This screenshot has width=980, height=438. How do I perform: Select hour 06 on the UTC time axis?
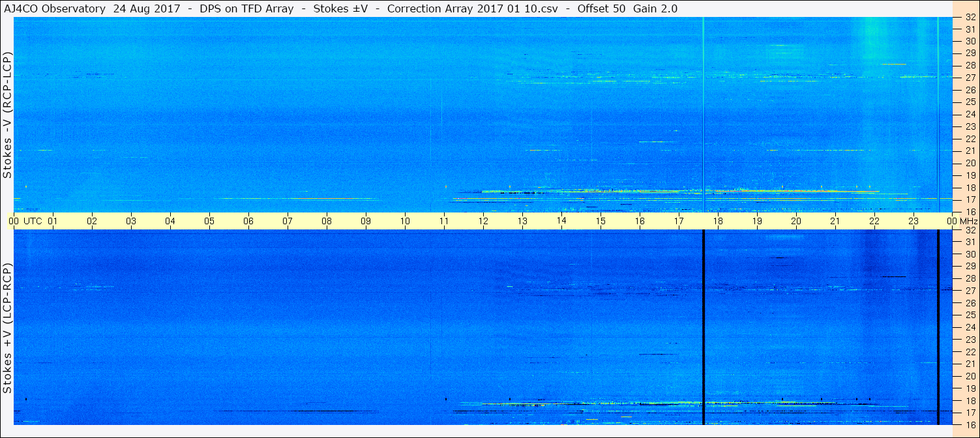pos(248,221)
